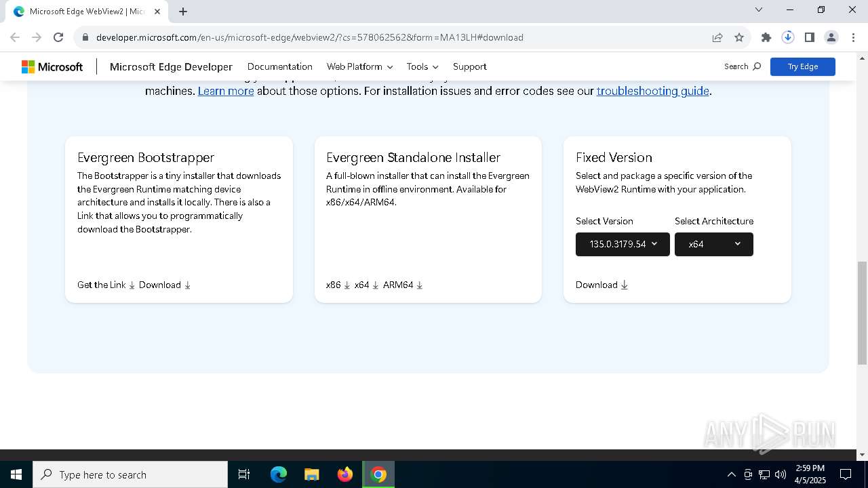Expand the Web Platform menu
Viewport: 868px width, 488px height.
pos(359,66)
